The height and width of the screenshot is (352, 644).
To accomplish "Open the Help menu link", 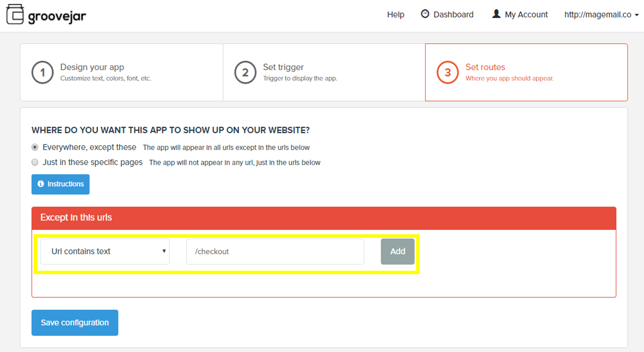I will pyautogui.click(x=396, y=14).
